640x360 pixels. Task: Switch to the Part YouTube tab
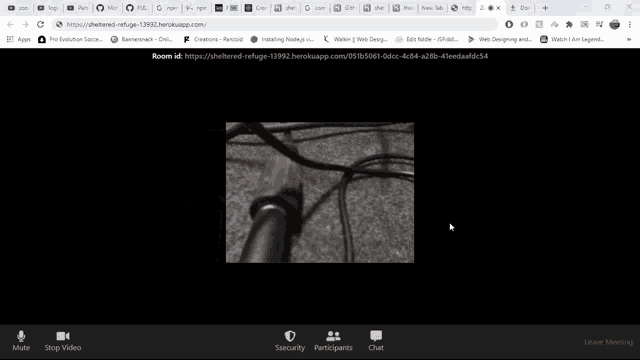pos(78,8)
